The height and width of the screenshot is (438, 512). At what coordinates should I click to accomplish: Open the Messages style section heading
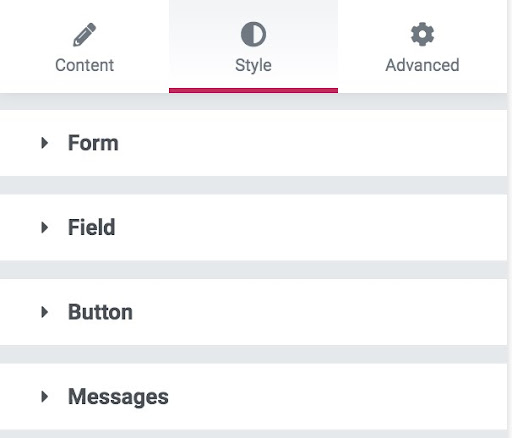pyautogui.click(x=118, y=397)
